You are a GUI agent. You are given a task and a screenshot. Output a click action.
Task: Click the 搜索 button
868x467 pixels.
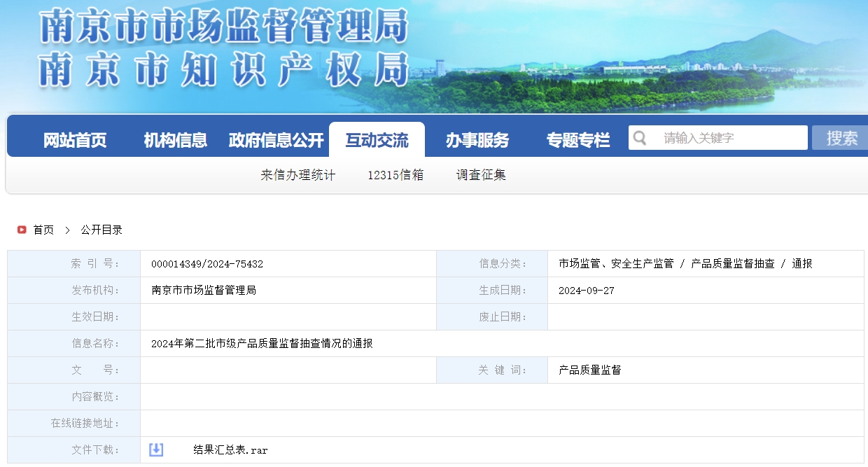point(840,138)
